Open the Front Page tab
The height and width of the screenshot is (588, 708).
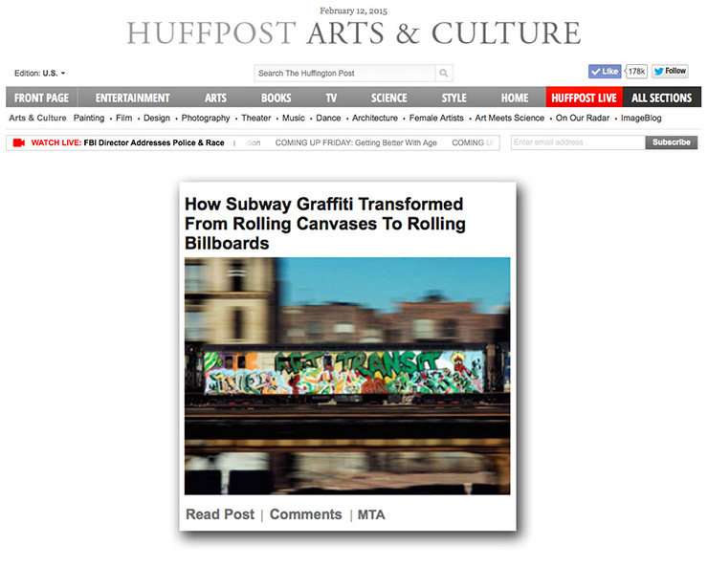[x=41, y=98]
